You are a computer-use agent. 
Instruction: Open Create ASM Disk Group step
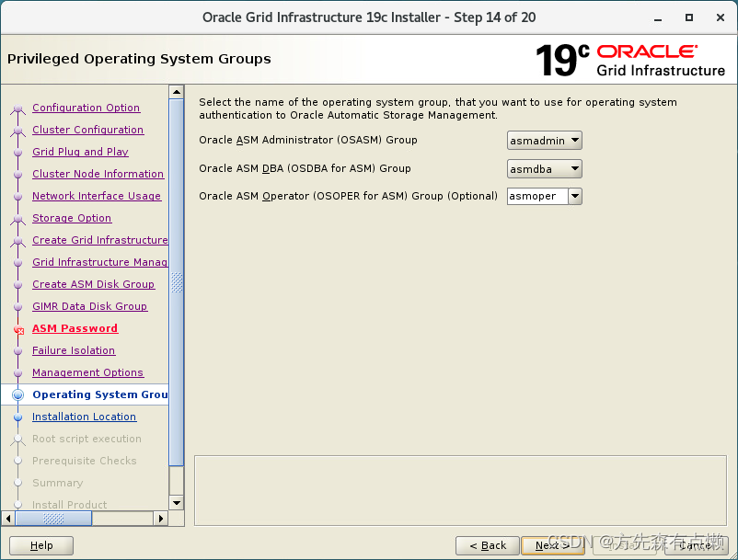93,284
